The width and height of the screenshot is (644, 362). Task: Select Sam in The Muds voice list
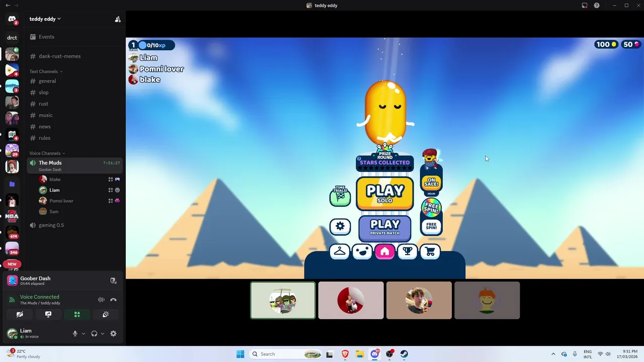[x=79, y=212]
